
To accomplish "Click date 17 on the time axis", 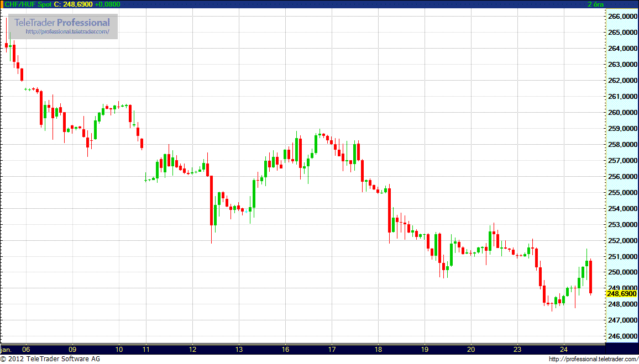I will pyautogui.click(x=332, y=349).
